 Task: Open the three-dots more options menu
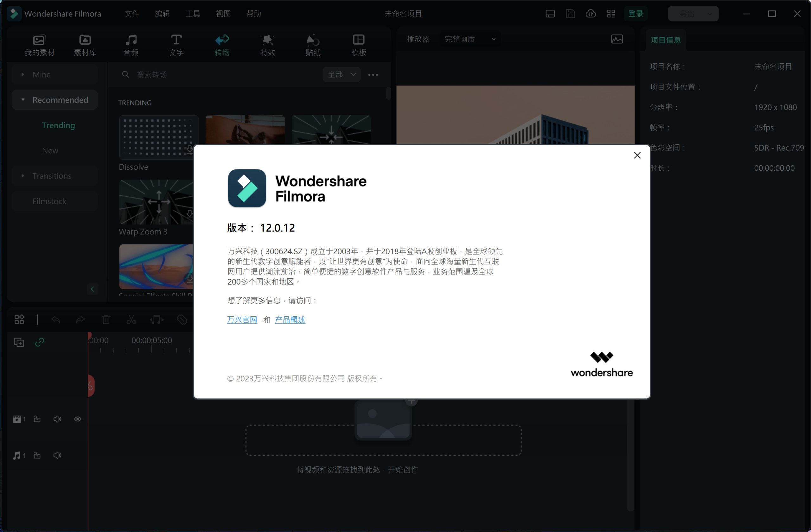(373, 75)
